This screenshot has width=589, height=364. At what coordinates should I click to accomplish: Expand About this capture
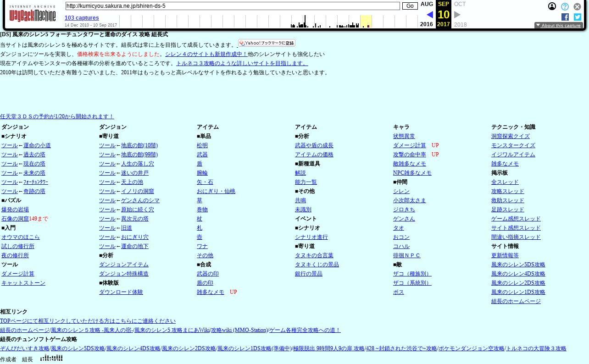click(559, 26)
